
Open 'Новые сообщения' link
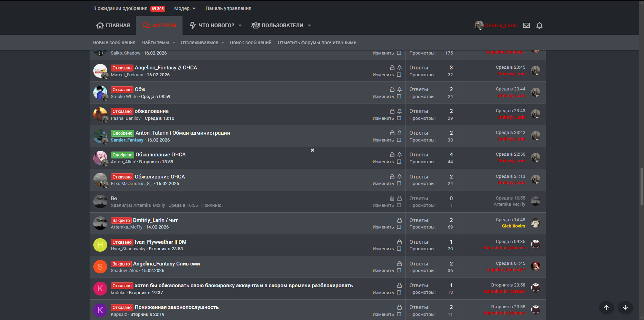114,42
